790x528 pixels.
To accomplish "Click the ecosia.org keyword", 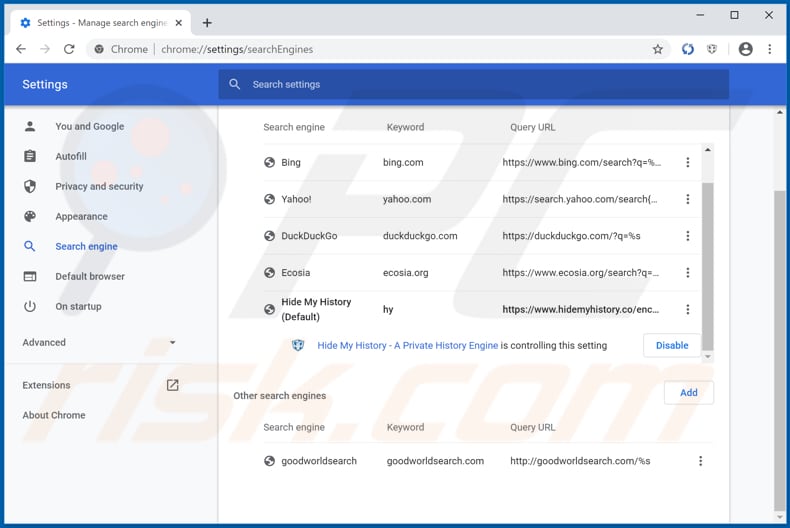I will pos(406,273).
